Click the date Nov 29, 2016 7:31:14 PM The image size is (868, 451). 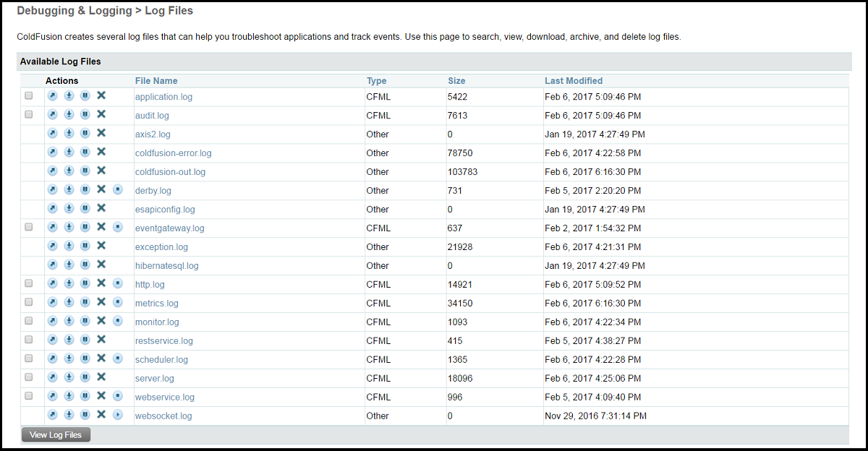point(596,416)
